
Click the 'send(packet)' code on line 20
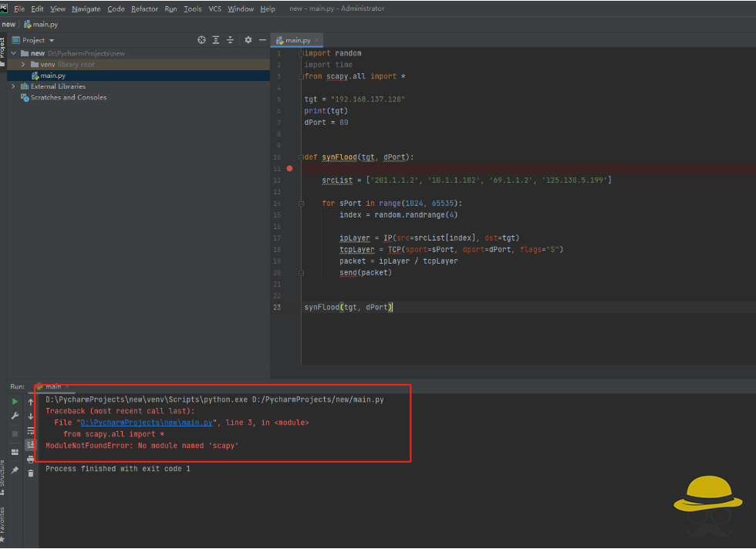(366, 273)
